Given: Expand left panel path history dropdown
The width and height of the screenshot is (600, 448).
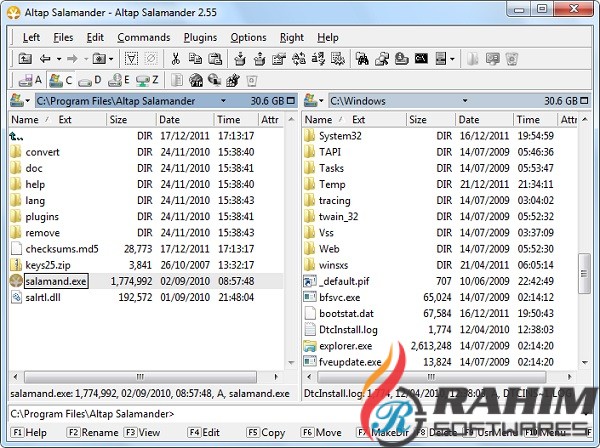Looking at the screenshot, I should click(223, 101).
